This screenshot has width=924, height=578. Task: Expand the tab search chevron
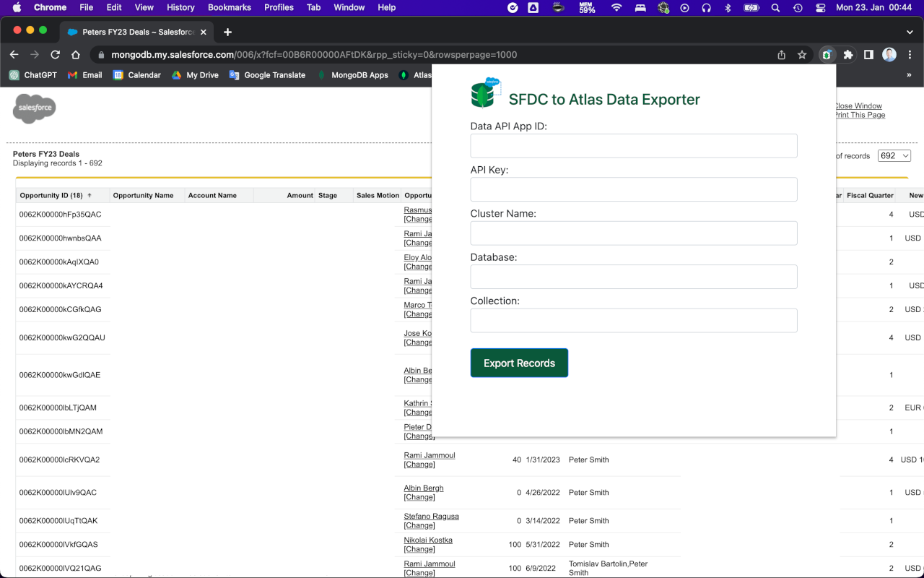[910, 32]
